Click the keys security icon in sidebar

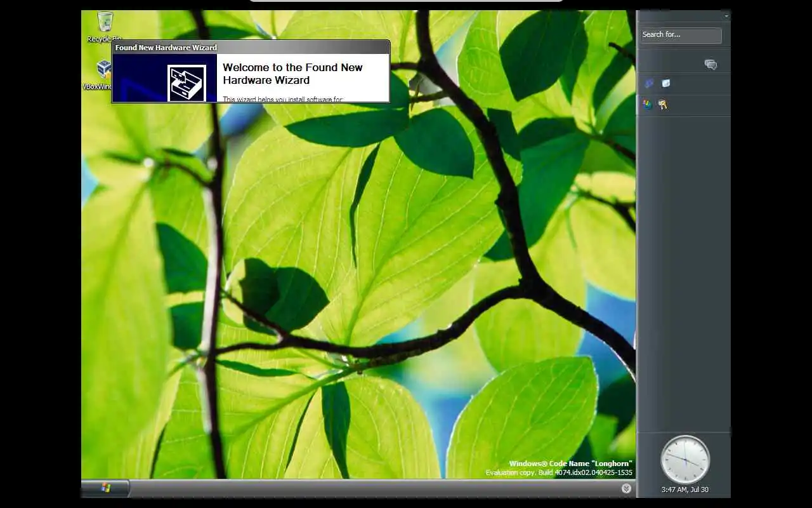pyautogui.click(x=663, y=104)
